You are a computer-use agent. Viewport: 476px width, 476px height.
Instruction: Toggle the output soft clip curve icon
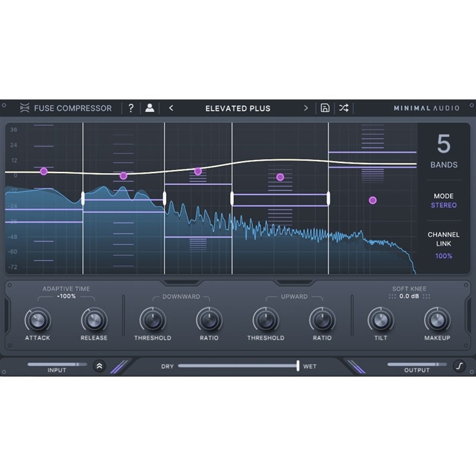(x=459, y=366)
